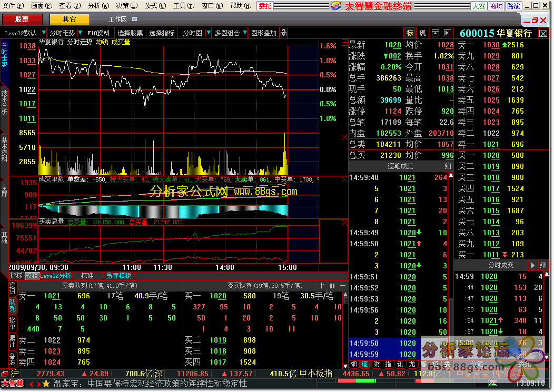
Task: Switch to the yellow 其它 tab
Action: click(x=70, y=19)
